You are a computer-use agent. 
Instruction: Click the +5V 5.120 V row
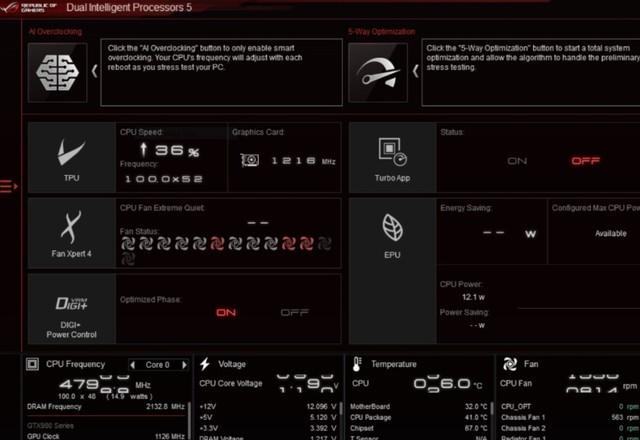(268, 417)
